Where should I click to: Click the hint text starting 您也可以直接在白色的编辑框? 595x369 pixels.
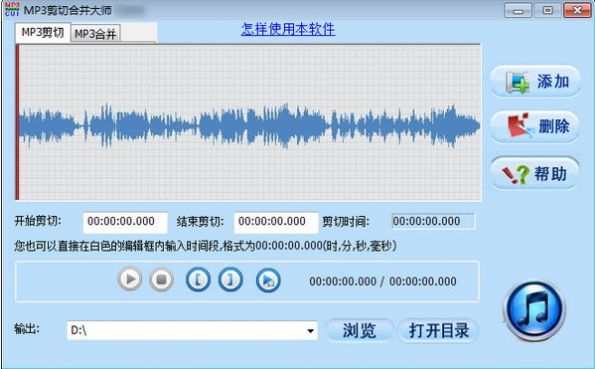(205, 246)
